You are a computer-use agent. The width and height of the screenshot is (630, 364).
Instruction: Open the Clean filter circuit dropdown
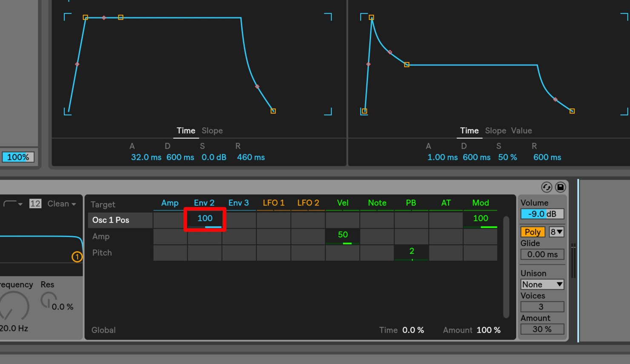tap(62, 204)
